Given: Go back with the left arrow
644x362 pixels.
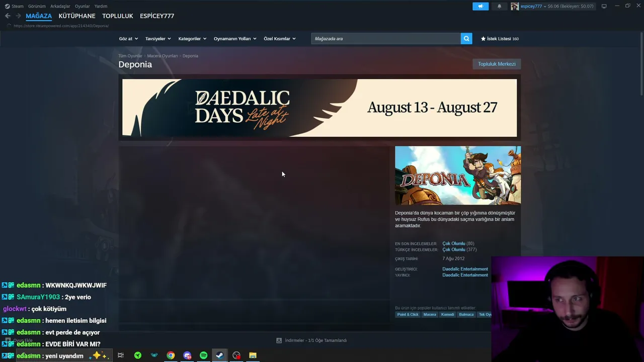Looking at the screenshot, I should click(x=8, y=16).
